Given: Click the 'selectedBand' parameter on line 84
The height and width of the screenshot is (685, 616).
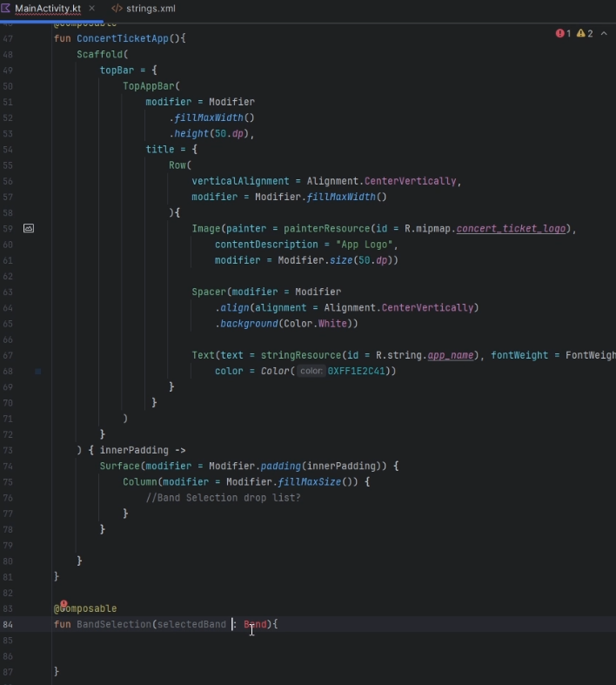Looking at the screenshot, I should (x=191, y=624).
